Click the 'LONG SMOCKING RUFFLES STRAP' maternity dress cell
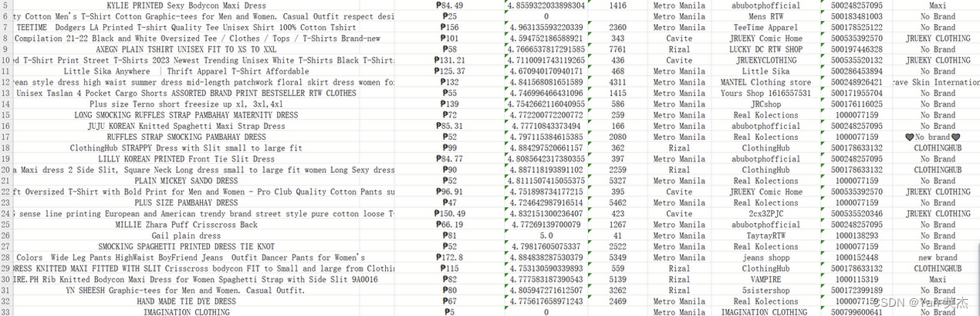The image size is (980, 316). (x=186, y=115)
